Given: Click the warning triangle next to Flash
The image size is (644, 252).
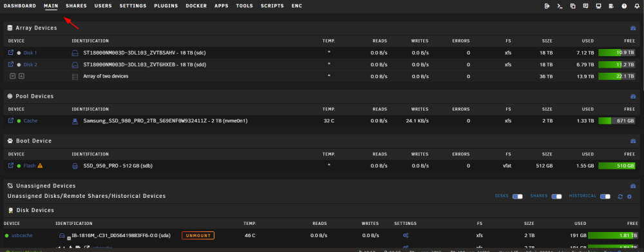Looking at the screenshot, I should 40,166.
